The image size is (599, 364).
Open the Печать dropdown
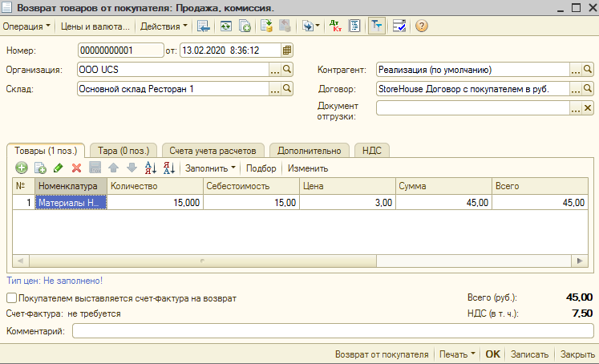(x=457, y=354)
